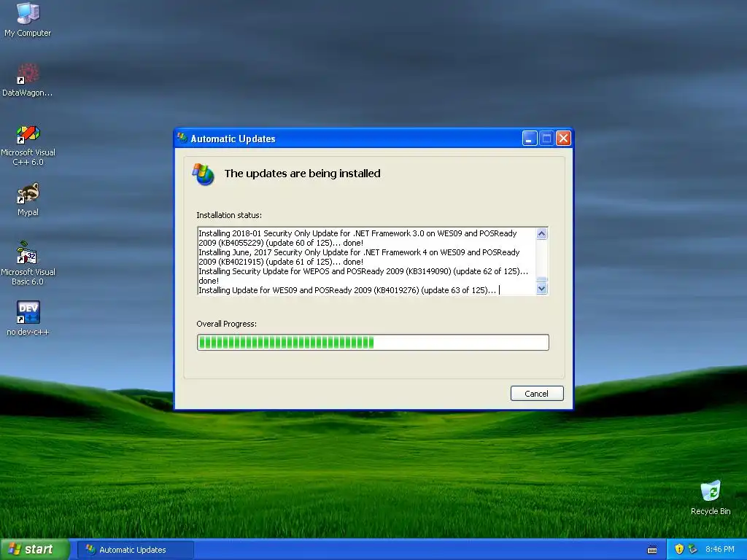Open the Start menu

pyautogui.click(x=35, y=549)
